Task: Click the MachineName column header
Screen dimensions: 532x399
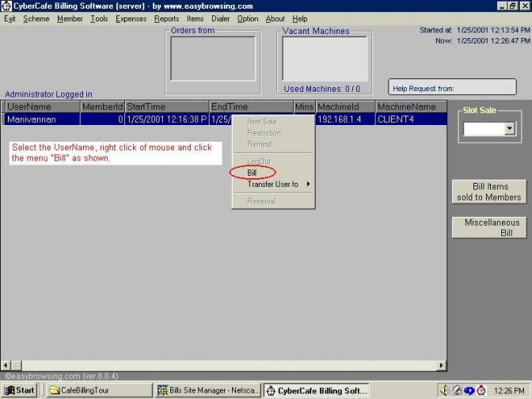Action: pos(406,107)
